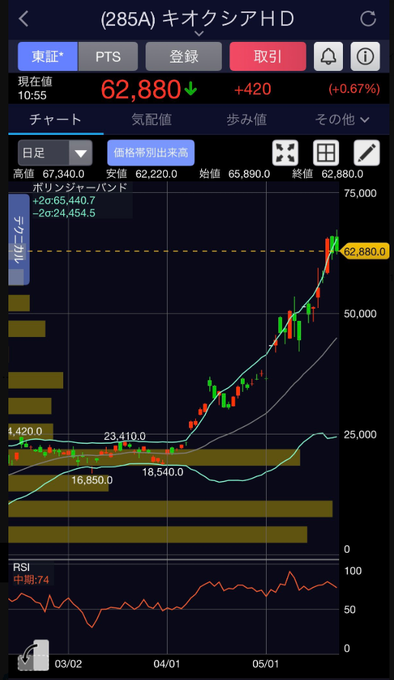Viewport: 394px width, 680px height.
Task: Switch to the 気配値 tab
Action: 151,119
